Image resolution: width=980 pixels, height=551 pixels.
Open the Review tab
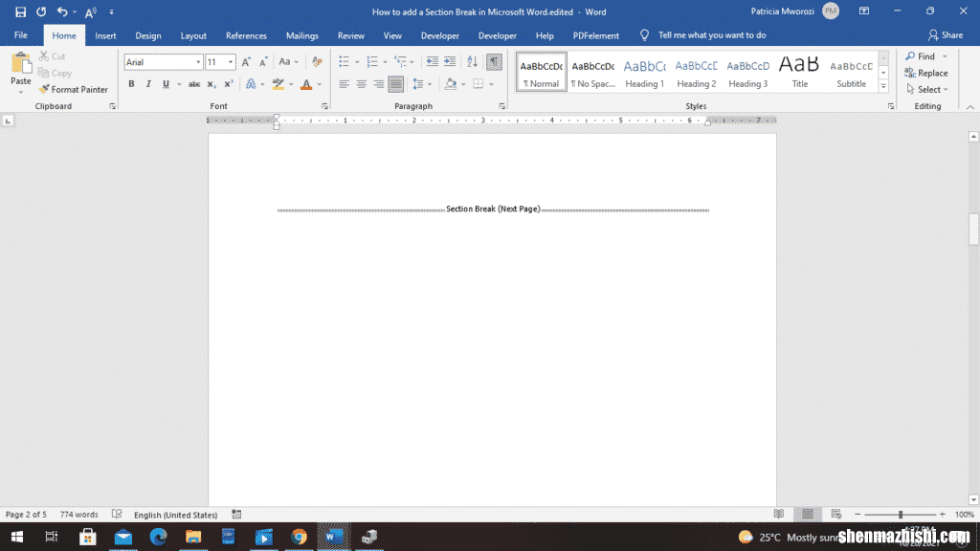(350, 35)
